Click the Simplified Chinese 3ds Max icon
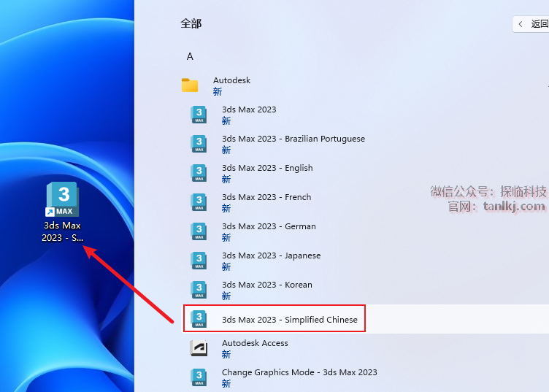The image size is (549, 392). [199, 319]
